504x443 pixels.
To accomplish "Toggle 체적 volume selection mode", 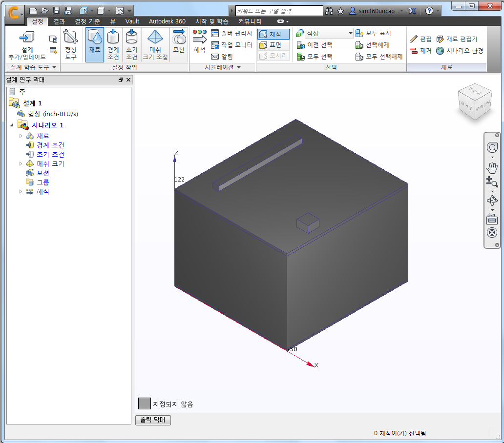I will (x=273, y=34).
